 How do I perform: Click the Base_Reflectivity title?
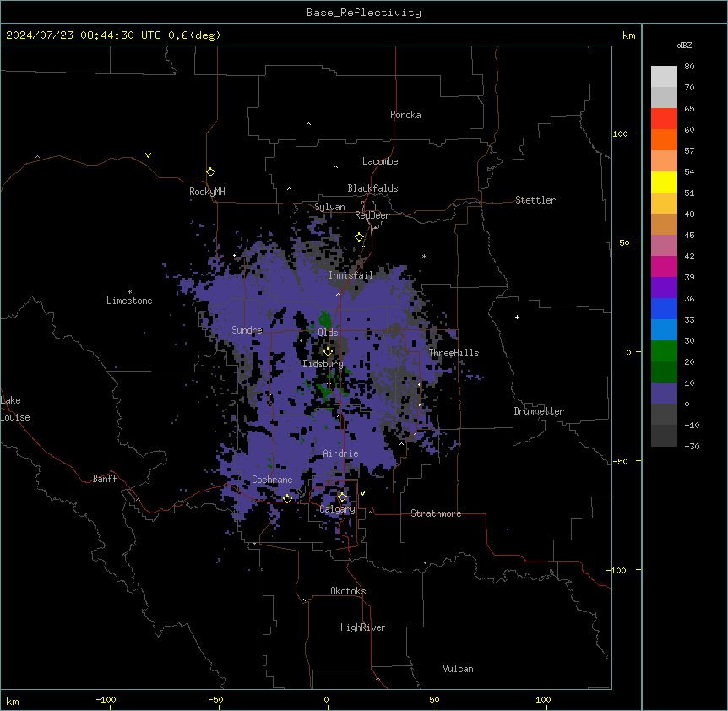364,13
